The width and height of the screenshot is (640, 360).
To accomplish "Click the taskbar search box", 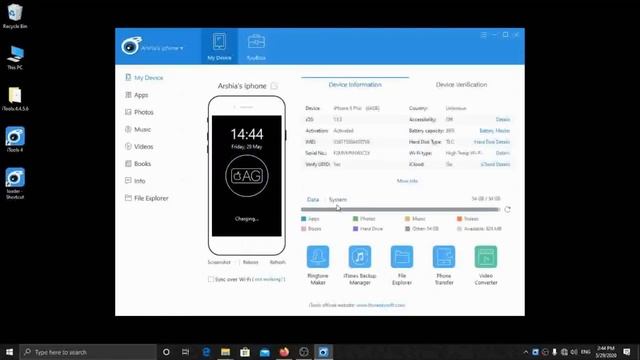I will 88,352.
